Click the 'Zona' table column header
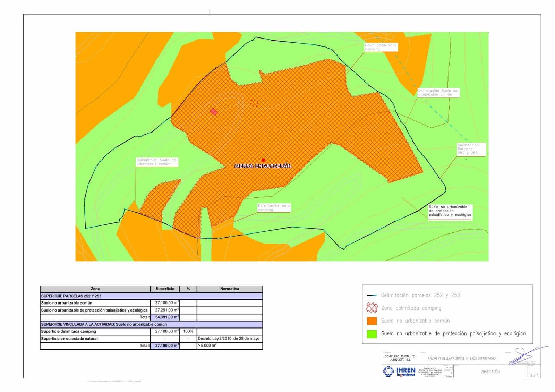Image resolution: width=555 pixels, height=392 pixels. [x=95, y=289]
